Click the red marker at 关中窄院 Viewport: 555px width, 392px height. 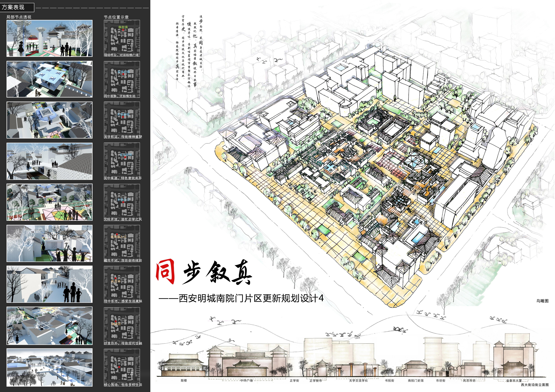125,157
